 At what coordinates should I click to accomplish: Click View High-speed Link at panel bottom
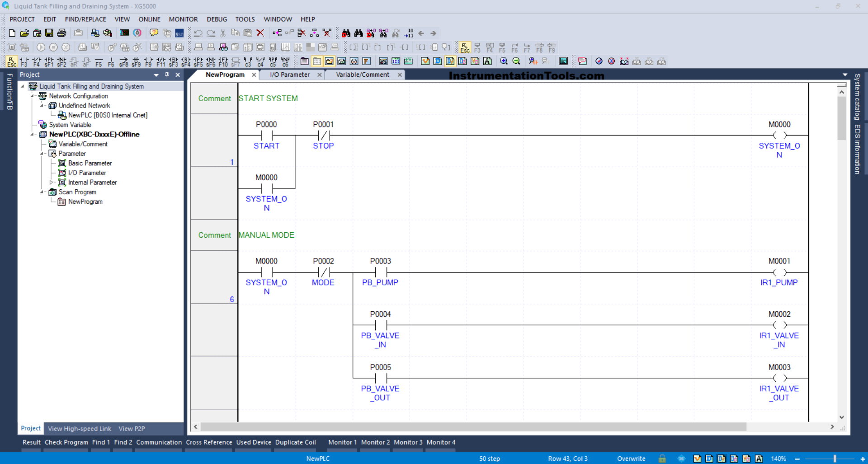pos(80,429)
